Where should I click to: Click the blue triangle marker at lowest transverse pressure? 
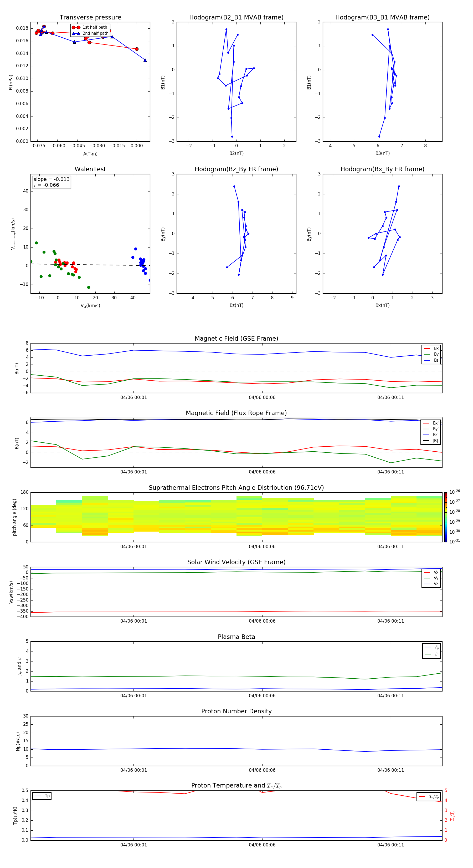pyautogui.click(x=145, y=60)
